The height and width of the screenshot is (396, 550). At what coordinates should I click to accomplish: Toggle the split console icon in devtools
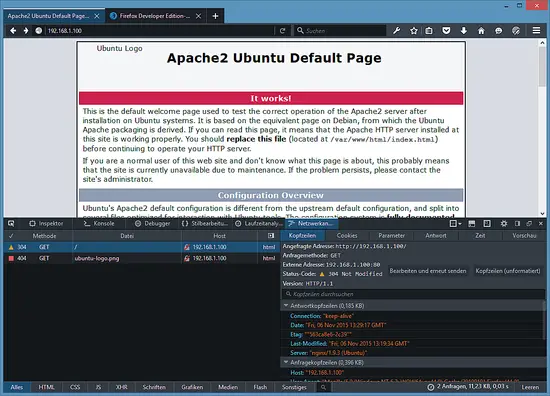click(472, 223)
